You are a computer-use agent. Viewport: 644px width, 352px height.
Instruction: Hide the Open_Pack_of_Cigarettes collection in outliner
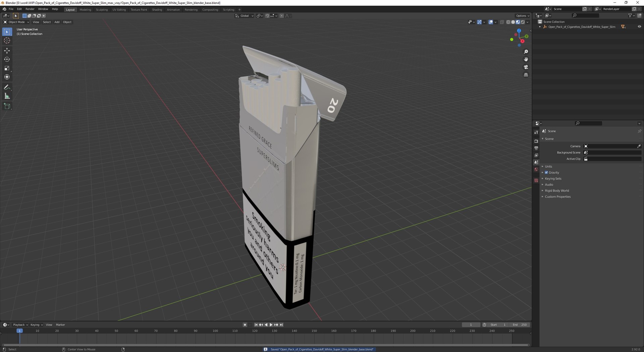(x=639, y=27)
